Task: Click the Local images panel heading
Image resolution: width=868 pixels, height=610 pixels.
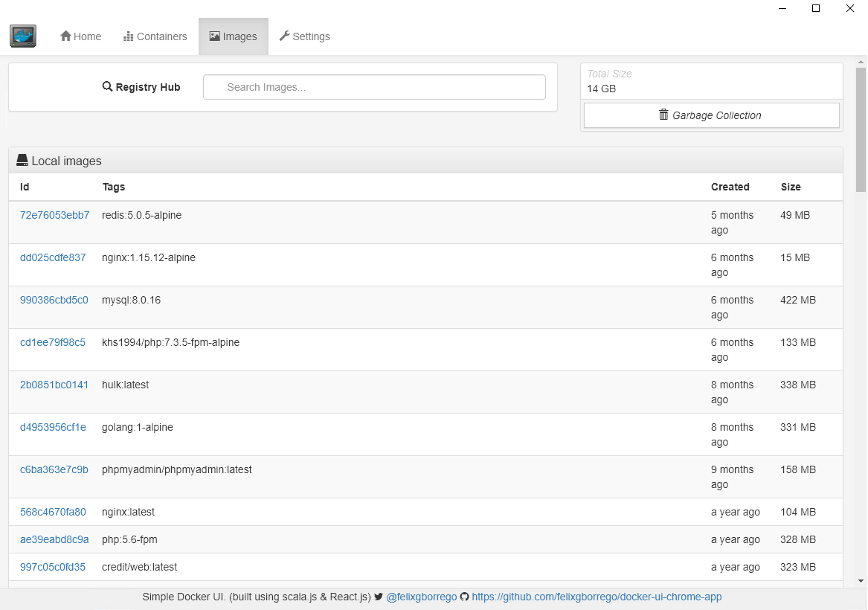Action: click(425, 161)
